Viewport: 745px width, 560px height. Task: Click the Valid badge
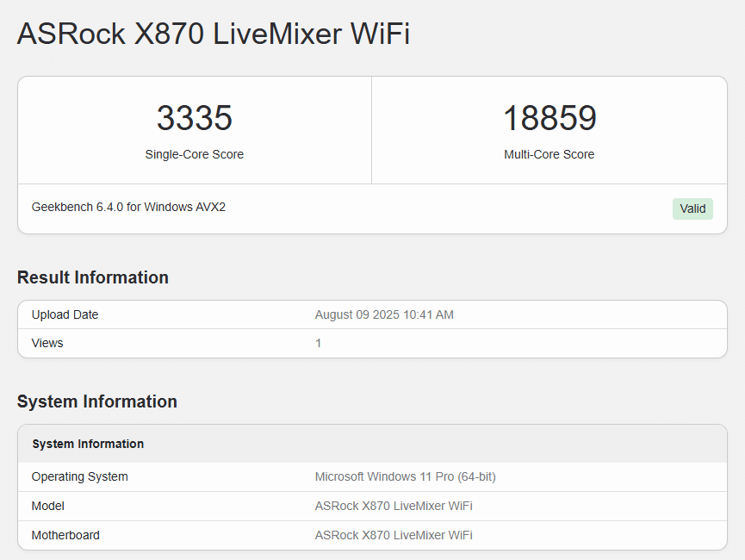click(692, 208)
